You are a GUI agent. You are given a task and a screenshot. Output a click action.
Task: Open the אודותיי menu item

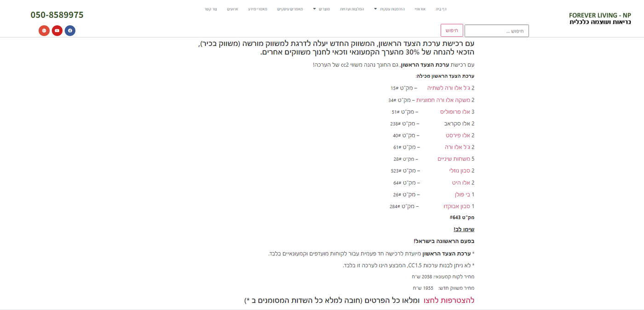click(x=420, y=9)
